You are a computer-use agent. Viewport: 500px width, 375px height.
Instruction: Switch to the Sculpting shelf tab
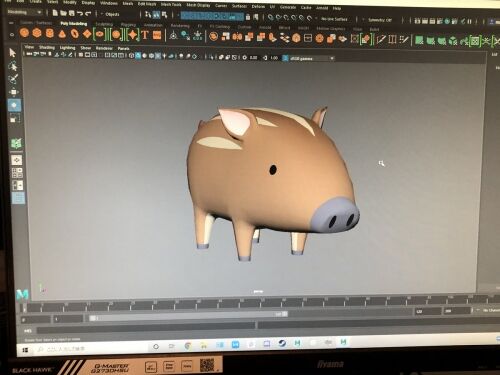[104, 24]
